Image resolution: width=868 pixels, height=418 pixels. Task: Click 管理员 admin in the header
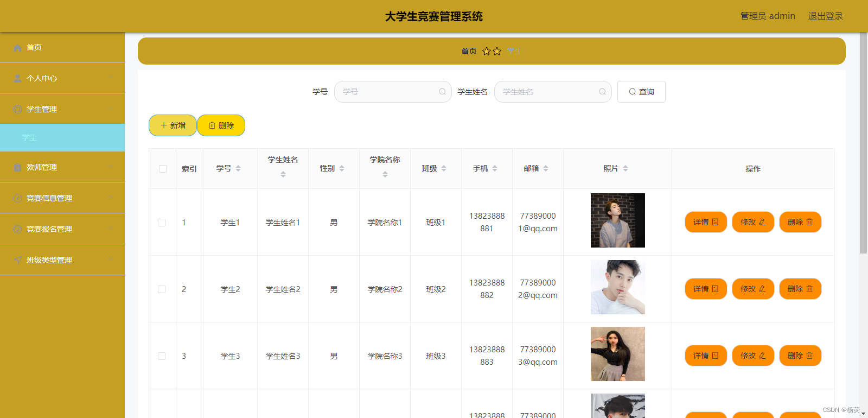tap(768, 16)
